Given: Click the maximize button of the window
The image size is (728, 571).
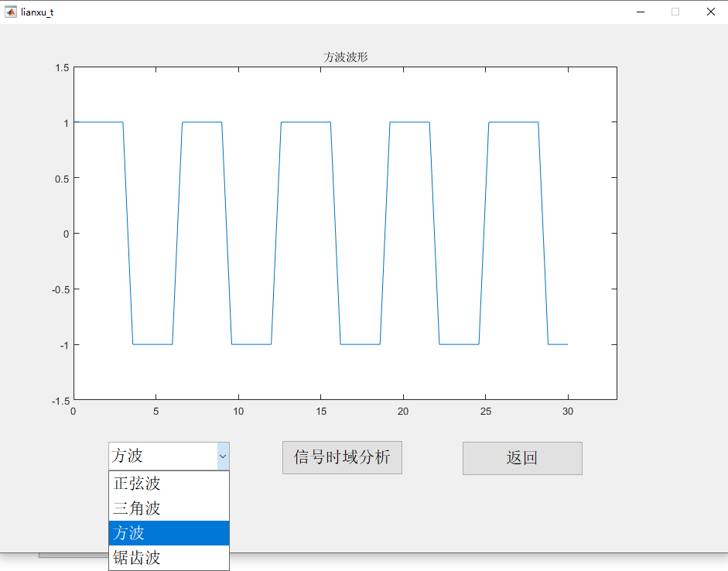Looking at the screenshot, I should click(x=675, y=12).
